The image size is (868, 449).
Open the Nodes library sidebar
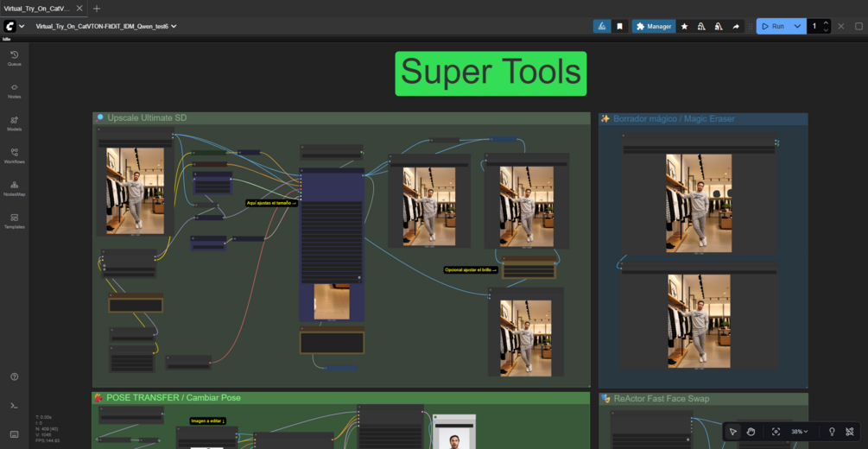(15, 91)
